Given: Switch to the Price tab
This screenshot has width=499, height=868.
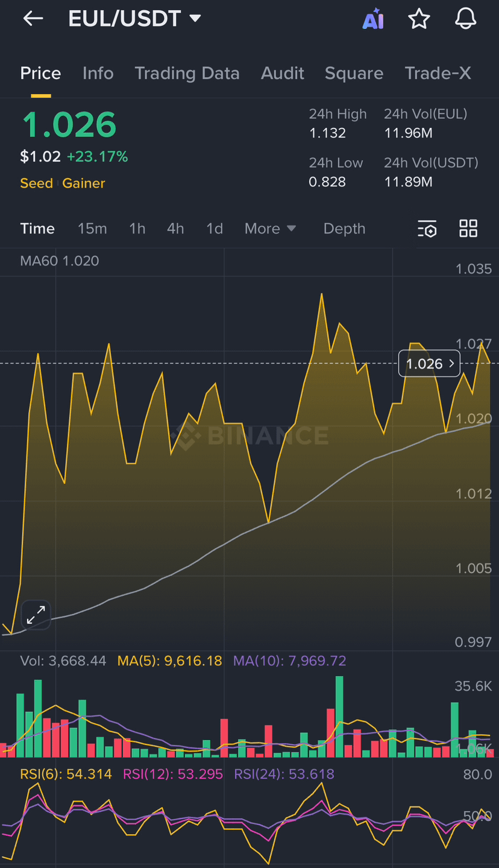Looking at the screenshot, I should click(40, 74).
